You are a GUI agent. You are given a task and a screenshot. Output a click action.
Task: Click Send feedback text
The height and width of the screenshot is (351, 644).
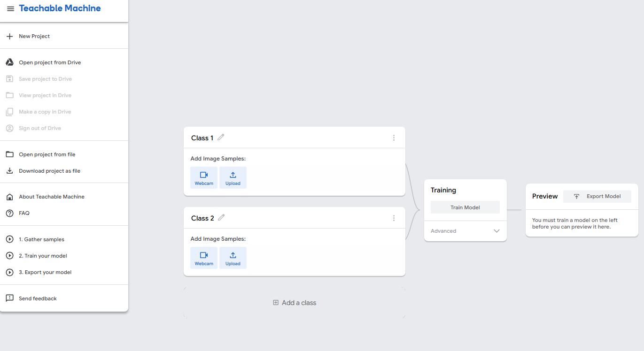click(38, 298)
